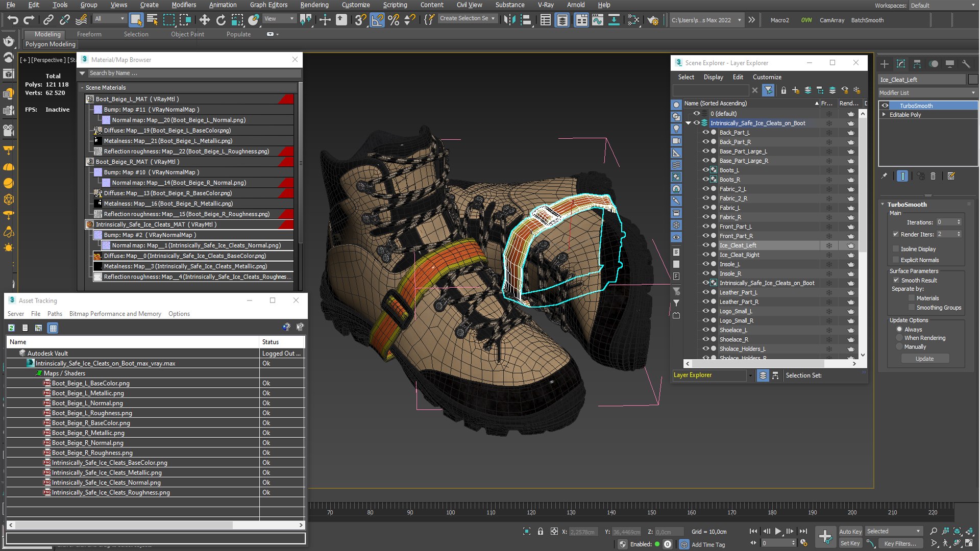Click the Redo arrow in main toolbar

29,20
